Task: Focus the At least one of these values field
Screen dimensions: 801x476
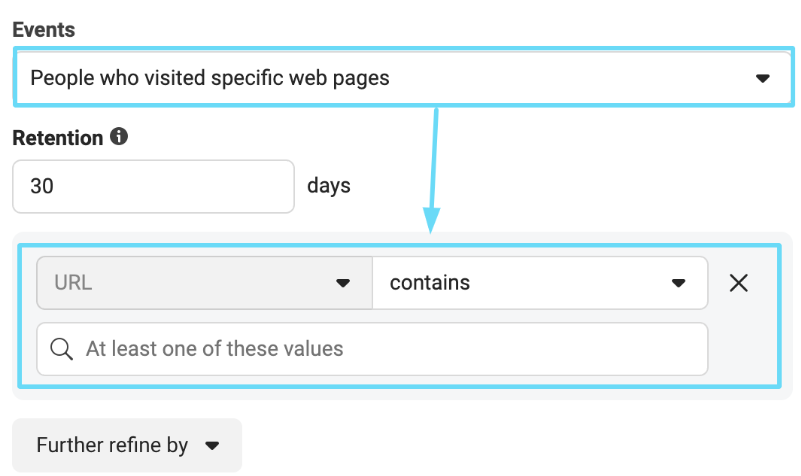Action: [372, 349]
